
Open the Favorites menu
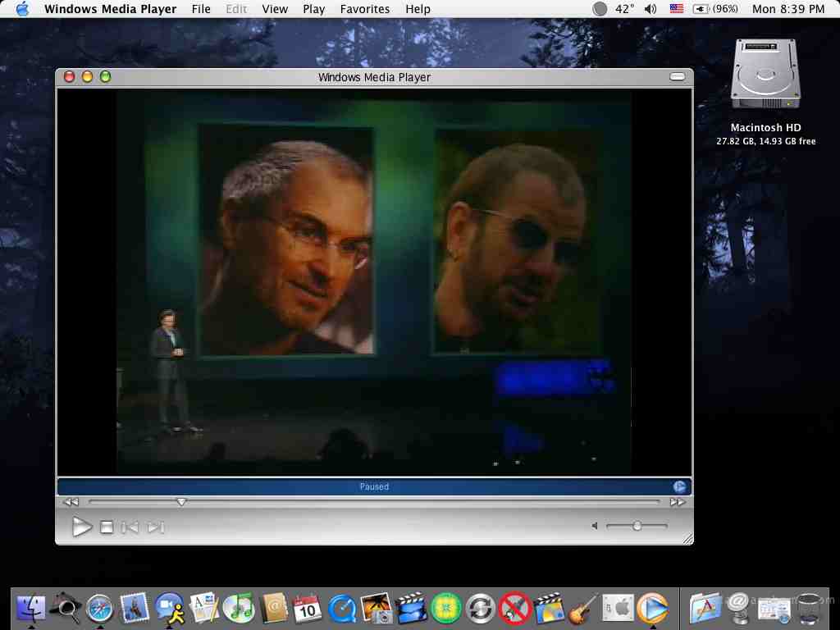365,9
